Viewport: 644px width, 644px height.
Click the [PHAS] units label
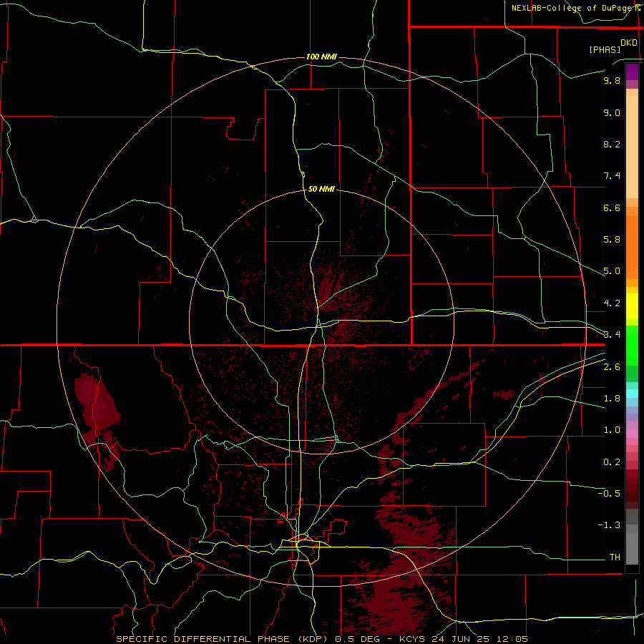pyautogui.click(x=605, y=49)
